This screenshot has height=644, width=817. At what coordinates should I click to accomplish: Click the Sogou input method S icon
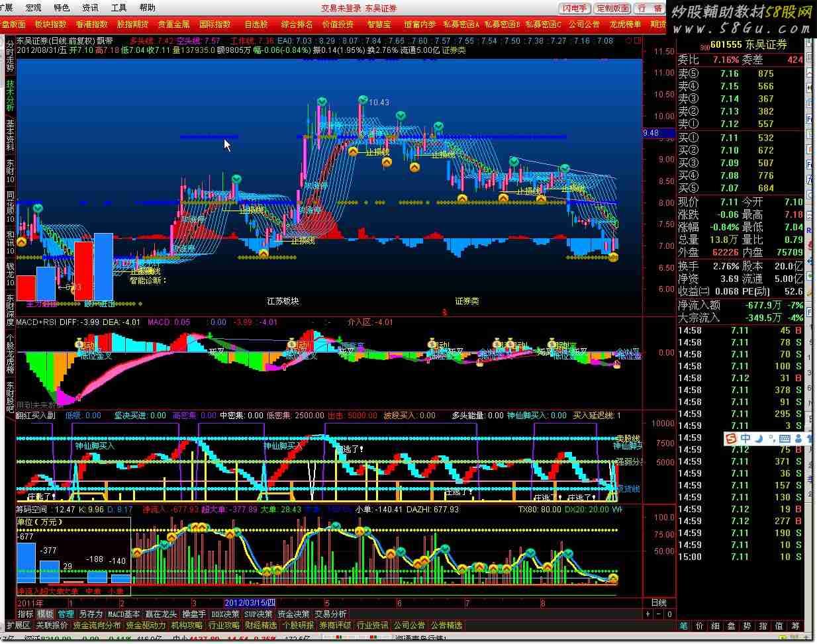730,439
